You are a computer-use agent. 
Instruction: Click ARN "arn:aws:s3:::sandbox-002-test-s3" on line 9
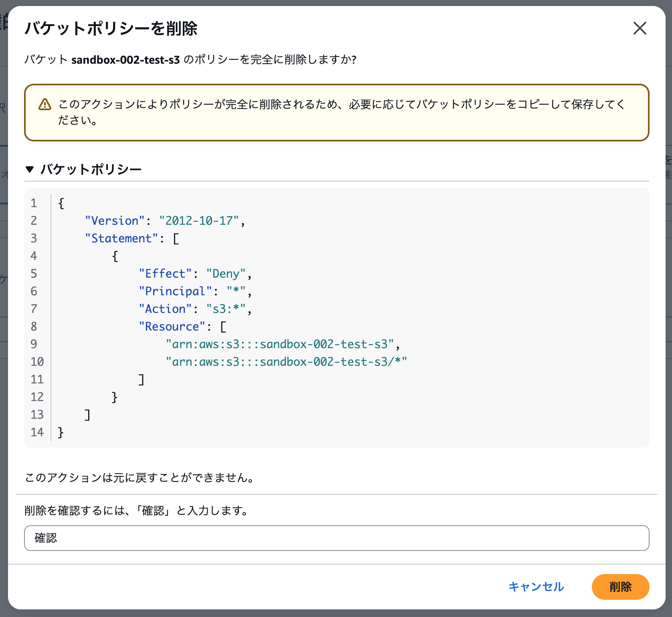pyautogui.click(x=280, y=344)
